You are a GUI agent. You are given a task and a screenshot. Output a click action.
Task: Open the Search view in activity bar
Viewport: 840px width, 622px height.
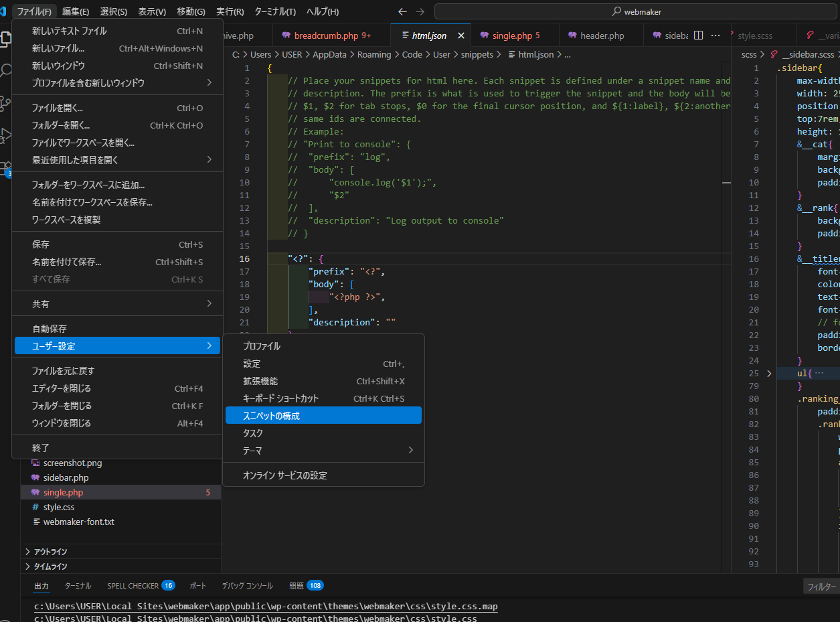[6, 71]
